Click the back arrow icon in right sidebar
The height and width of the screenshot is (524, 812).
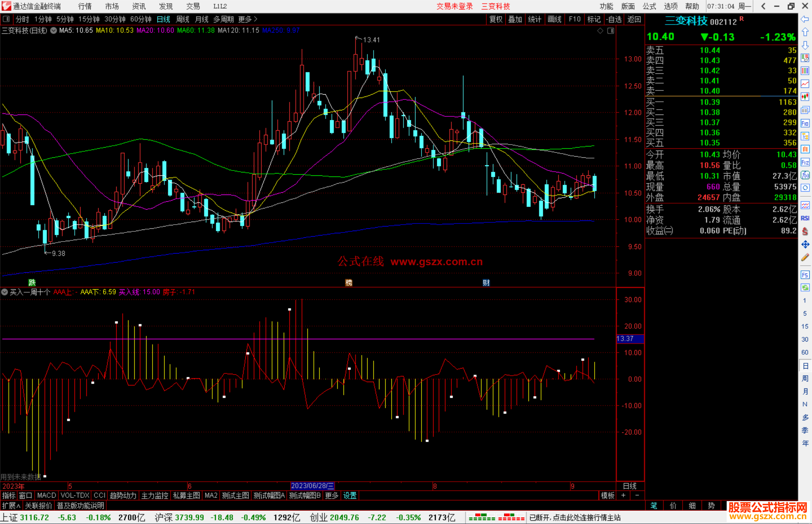(805, 19)
